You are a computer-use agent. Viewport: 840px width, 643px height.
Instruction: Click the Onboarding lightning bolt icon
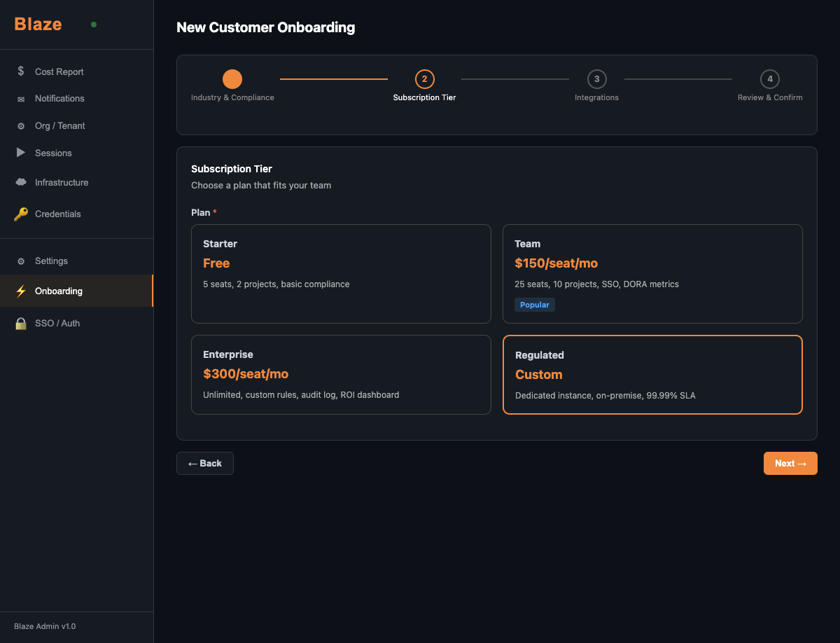pos(20,291)
